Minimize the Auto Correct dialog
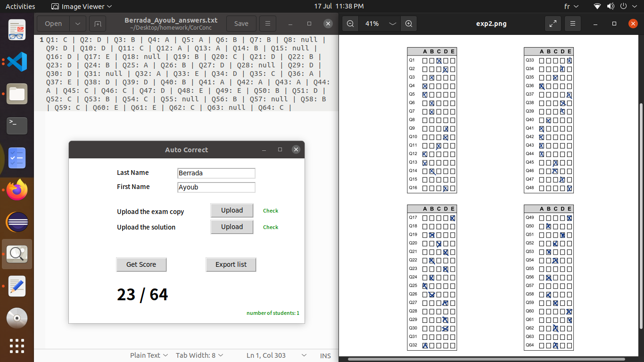 [x=264, y=149]
